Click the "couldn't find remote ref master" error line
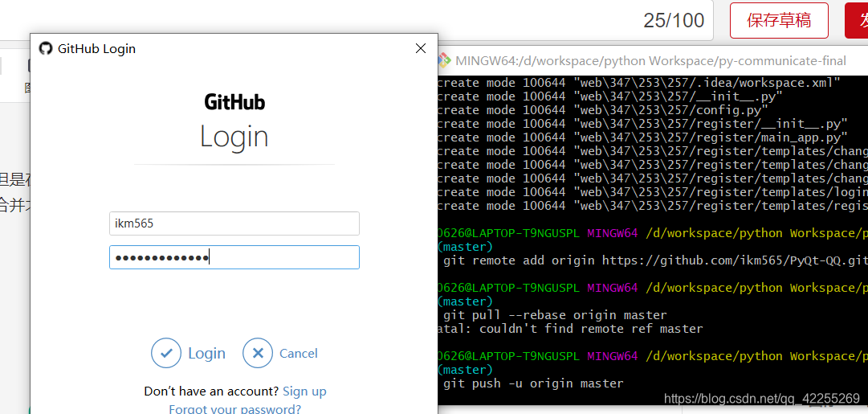This screenshot has width=868, height=414. coord(570,330)
